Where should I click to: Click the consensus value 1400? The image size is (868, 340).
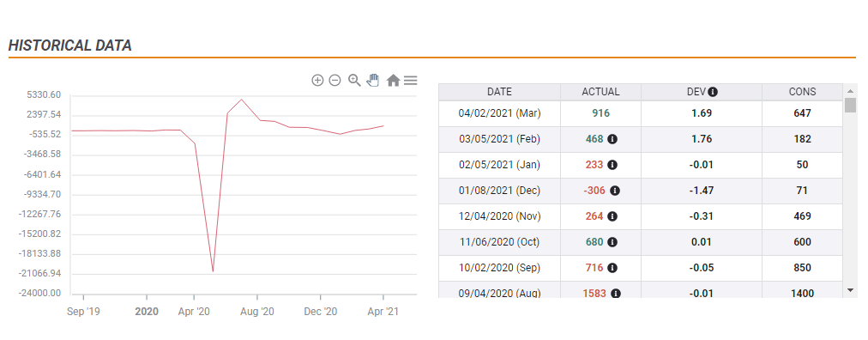pyautogui.click(x=802, y=294)
